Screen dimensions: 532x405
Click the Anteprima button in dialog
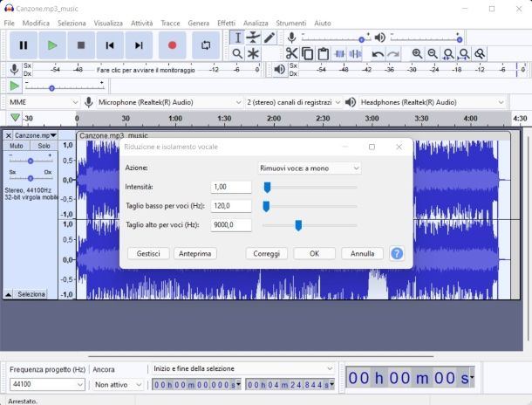click(x=195, y=254)
